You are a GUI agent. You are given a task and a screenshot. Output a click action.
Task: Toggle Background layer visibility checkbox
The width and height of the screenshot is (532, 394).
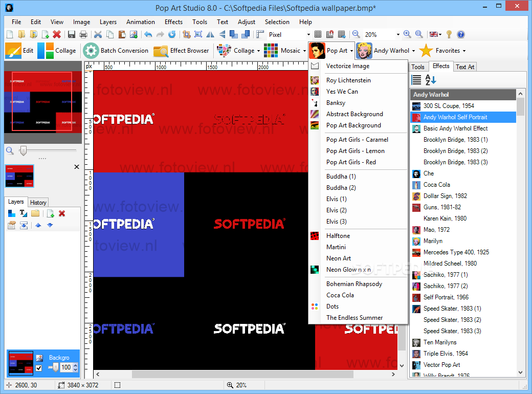coord(39,368)
